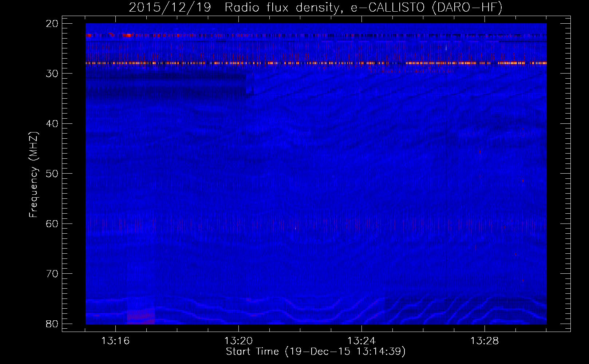The width and height of the screenshot is (589, 364).
Task: Click the 'Frequency (MHZ)' axis label
Action: pyautogui.click(x=33, y=175)
